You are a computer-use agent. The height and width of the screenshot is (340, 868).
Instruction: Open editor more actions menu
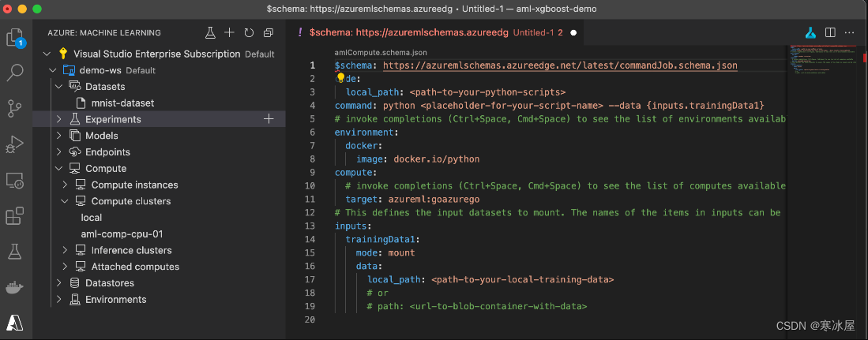pos(850,32)
